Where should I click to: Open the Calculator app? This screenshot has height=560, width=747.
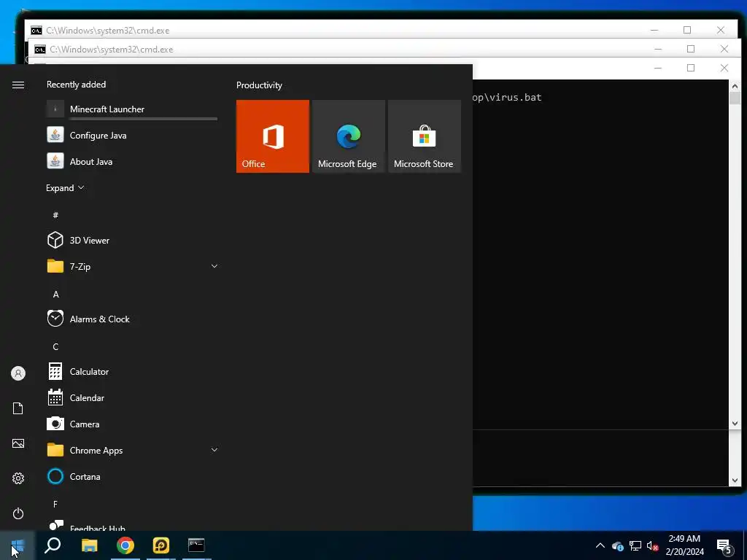pyautogui.click(x=132, y=371)
